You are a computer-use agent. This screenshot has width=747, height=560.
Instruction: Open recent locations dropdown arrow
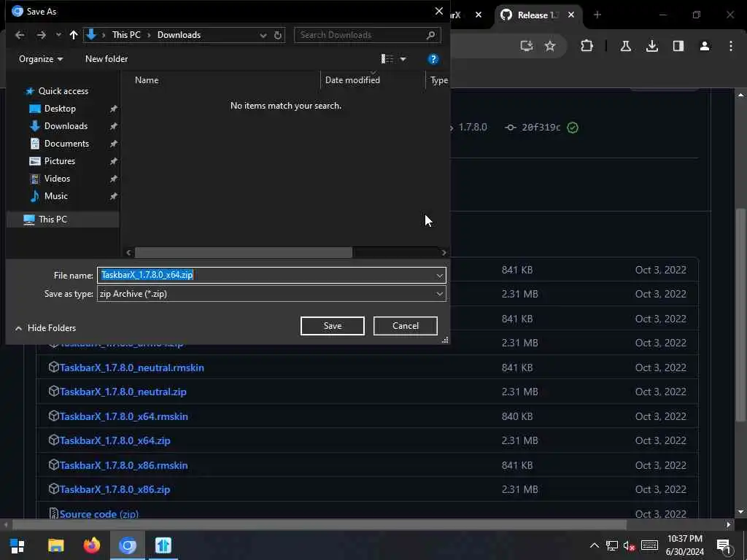pos(58,35)
